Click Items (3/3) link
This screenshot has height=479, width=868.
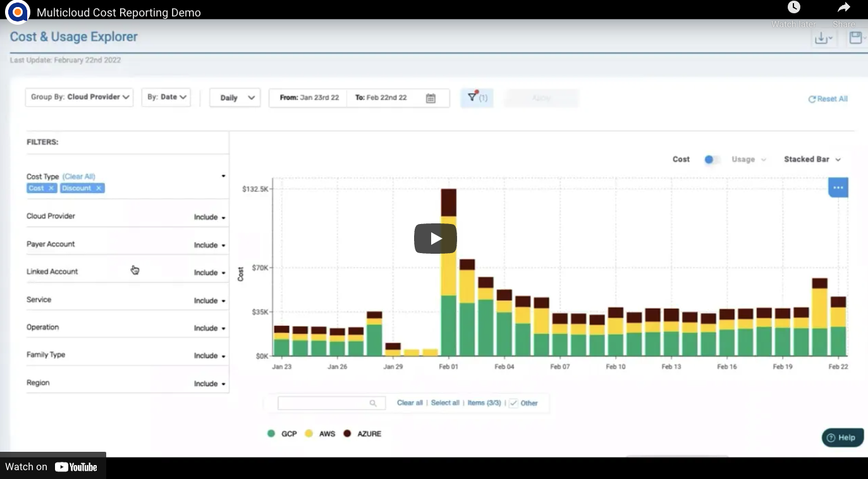[x=484, y=403]
